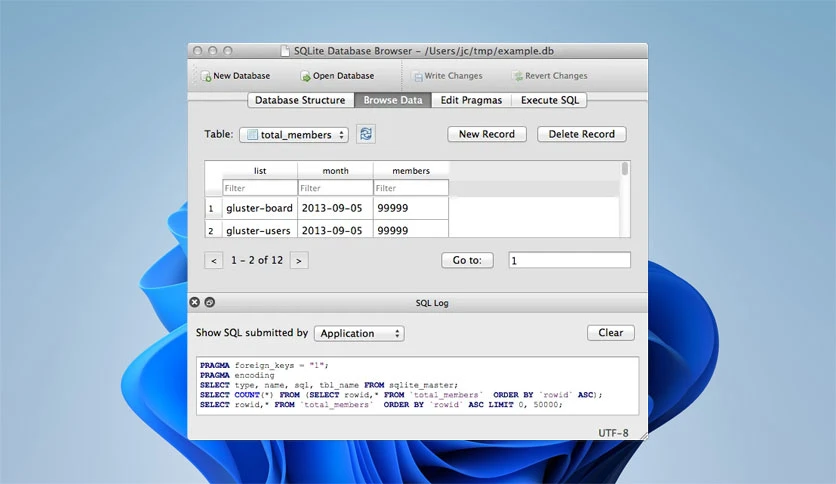
Task: Close the SQL Log panel with the X icon
Action: [195, 302]
